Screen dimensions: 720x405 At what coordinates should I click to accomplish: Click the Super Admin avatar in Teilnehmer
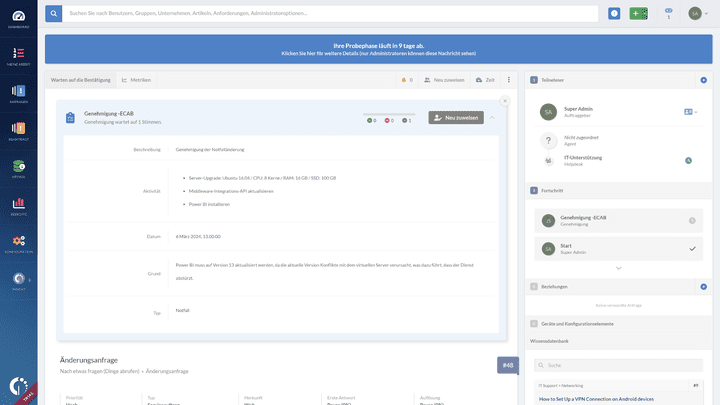tap(548, 112)
